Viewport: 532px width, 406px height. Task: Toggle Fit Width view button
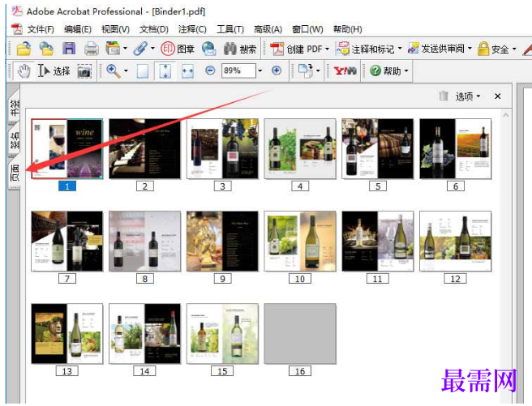click(x=187, y=71)
